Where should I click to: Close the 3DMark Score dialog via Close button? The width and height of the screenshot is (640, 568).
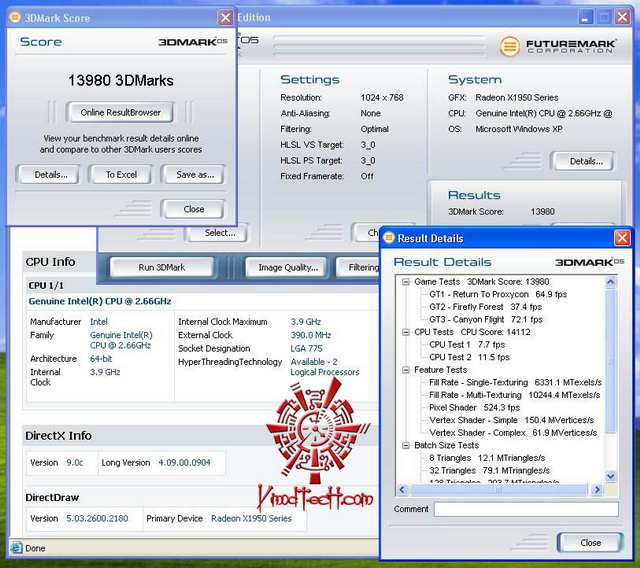[193, 209]
